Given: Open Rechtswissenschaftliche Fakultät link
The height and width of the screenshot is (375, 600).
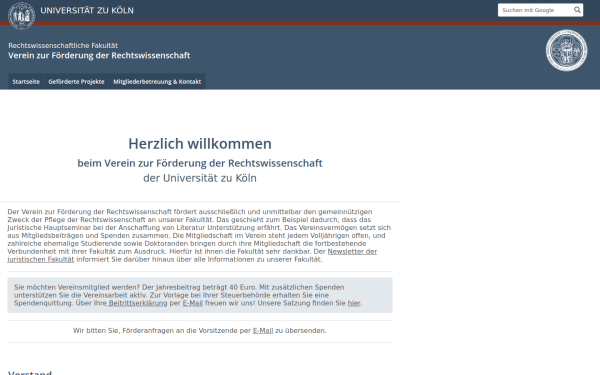Looking at the screenshot, I should click(63, 46).
